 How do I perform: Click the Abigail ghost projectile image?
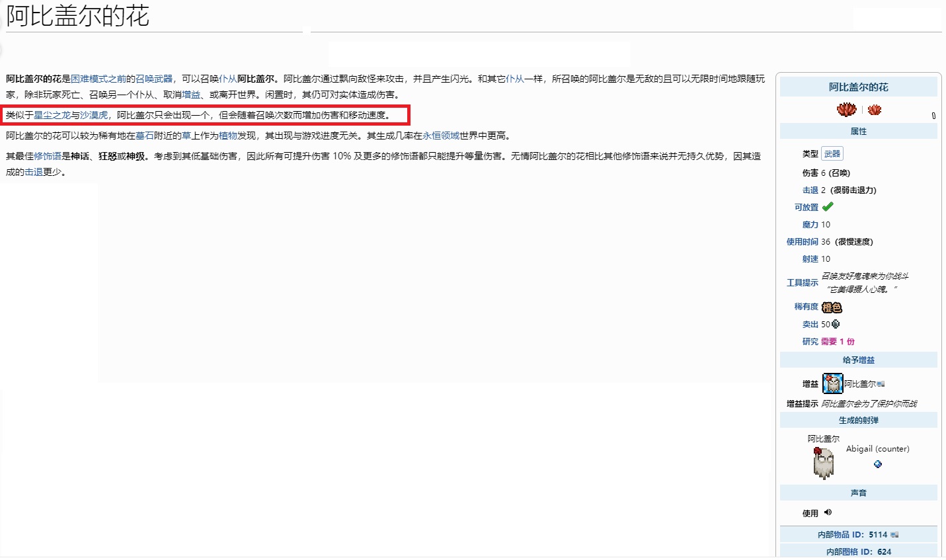click(823, 462)
